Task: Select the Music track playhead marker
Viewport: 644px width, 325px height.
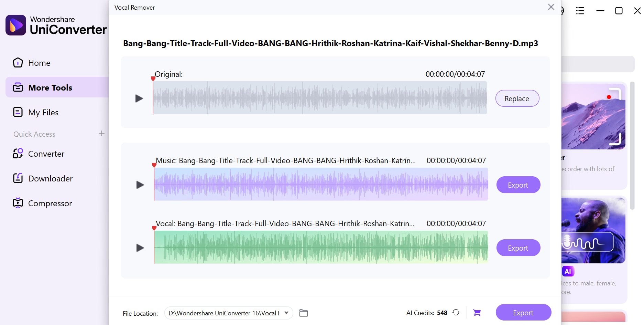Action: click(x=154, y=165)
